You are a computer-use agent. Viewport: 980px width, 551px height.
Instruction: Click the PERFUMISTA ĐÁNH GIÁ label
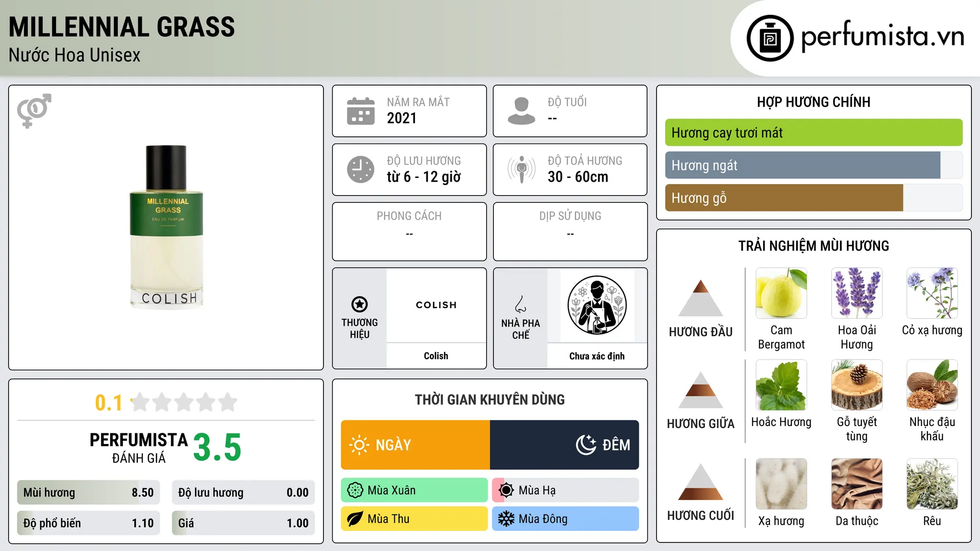(x=139, y=448)
